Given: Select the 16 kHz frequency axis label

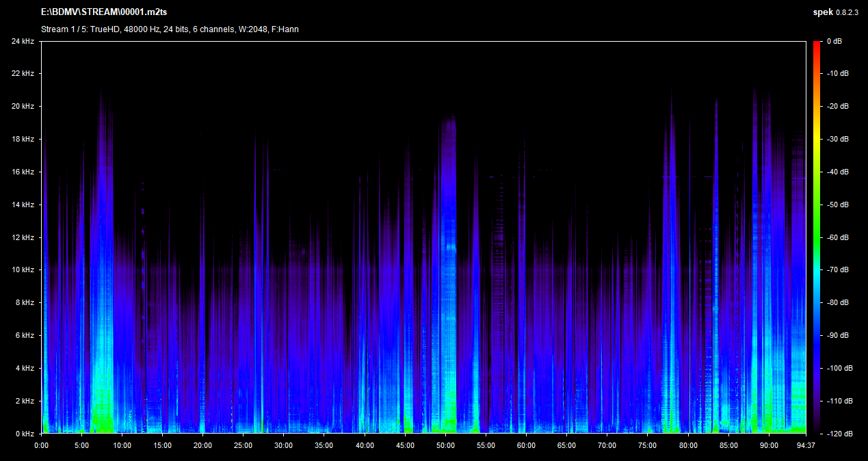Looking at the screenshot, I should coord(23,172).
